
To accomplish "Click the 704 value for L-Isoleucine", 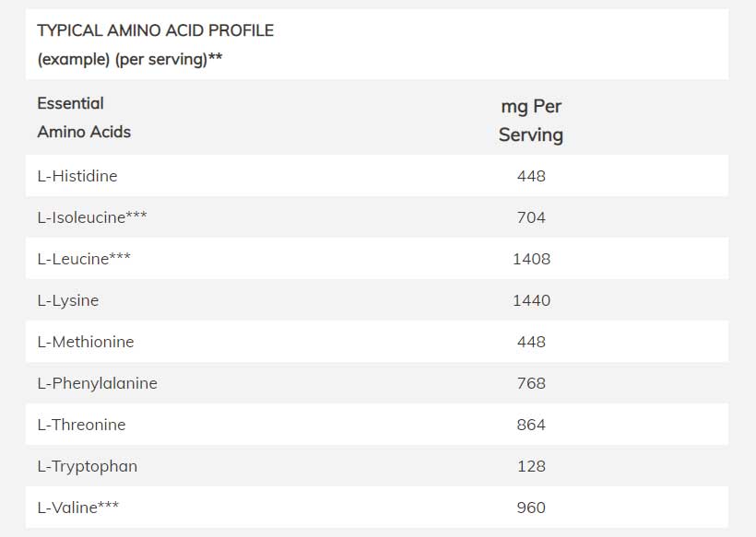I will [531, 217].
